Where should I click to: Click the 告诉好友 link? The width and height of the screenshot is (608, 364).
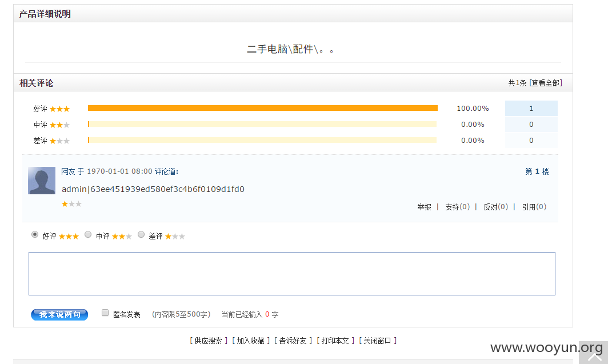[x=293, y=341]
